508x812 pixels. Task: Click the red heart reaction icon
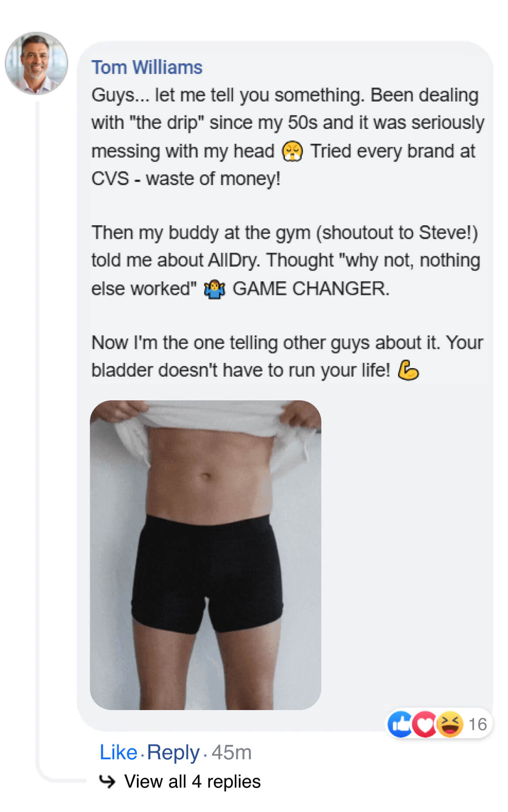click(x=424, y=724)
